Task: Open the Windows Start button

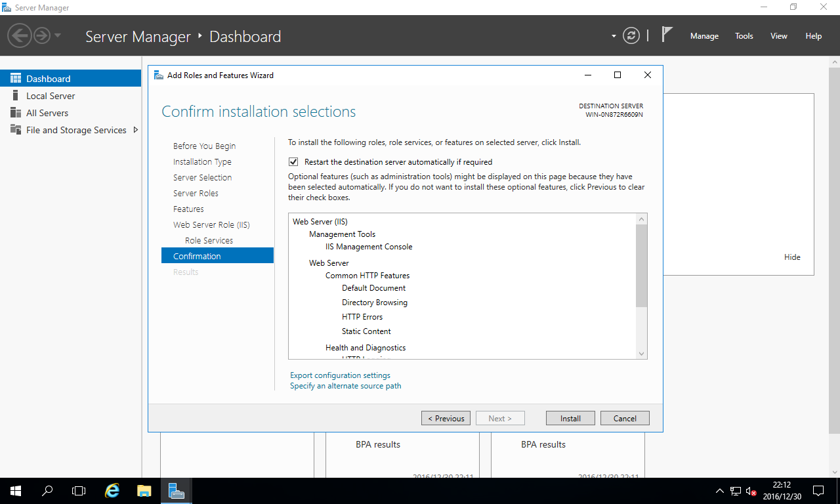Action: [x=16, y=491]
